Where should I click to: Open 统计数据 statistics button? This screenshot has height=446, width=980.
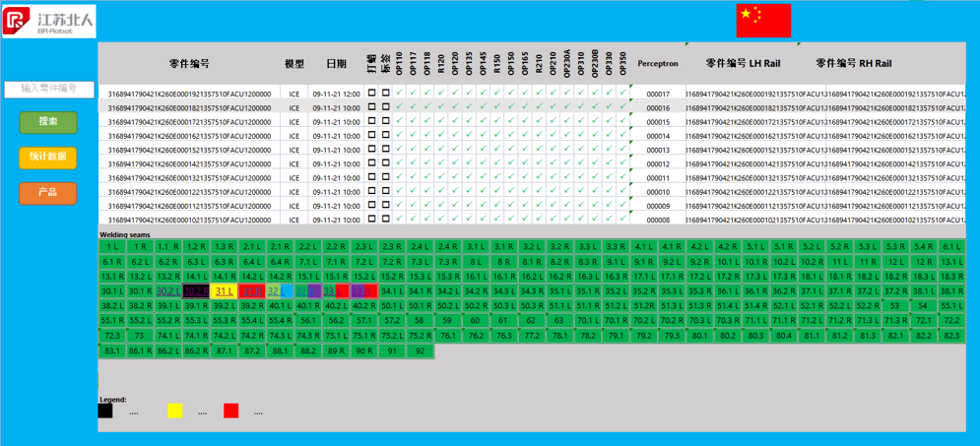point(48,157)
